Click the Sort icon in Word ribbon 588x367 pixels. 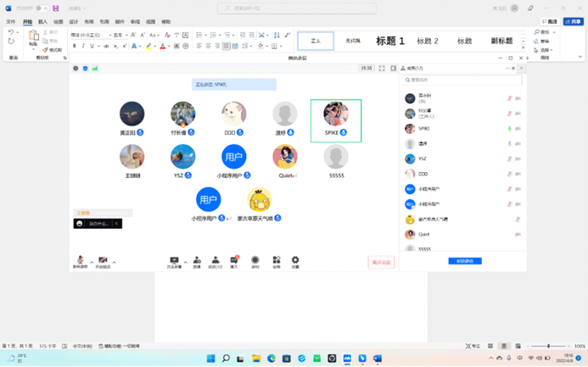(x=277, y=35)
